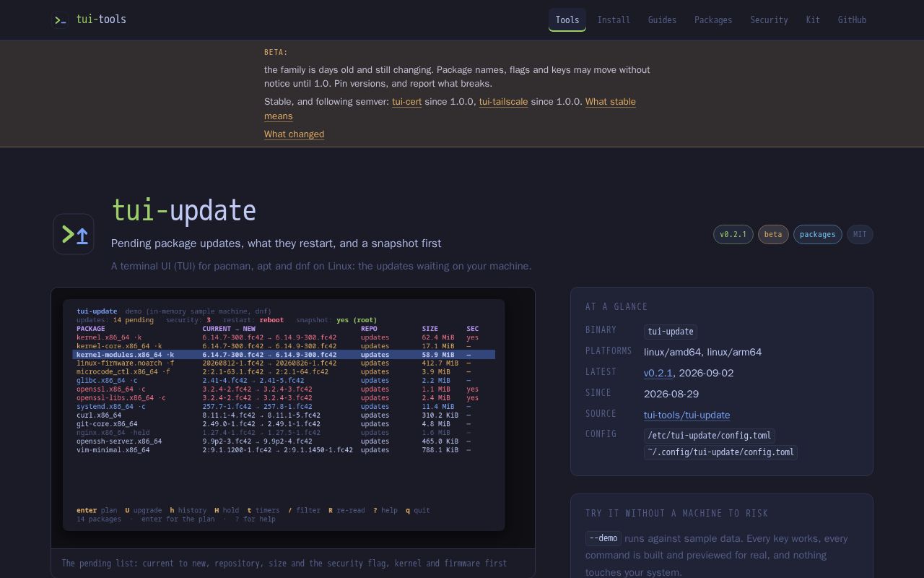Click the highlighted kernel-modules.x86_64 row

[284, 355]
